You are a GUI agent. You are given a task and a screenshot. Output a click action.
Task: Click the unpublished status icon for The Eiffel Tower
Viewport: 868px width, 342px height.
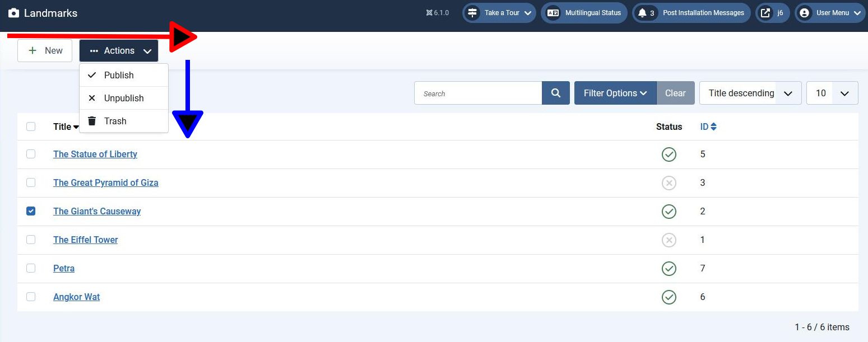(x=669, y=240)
